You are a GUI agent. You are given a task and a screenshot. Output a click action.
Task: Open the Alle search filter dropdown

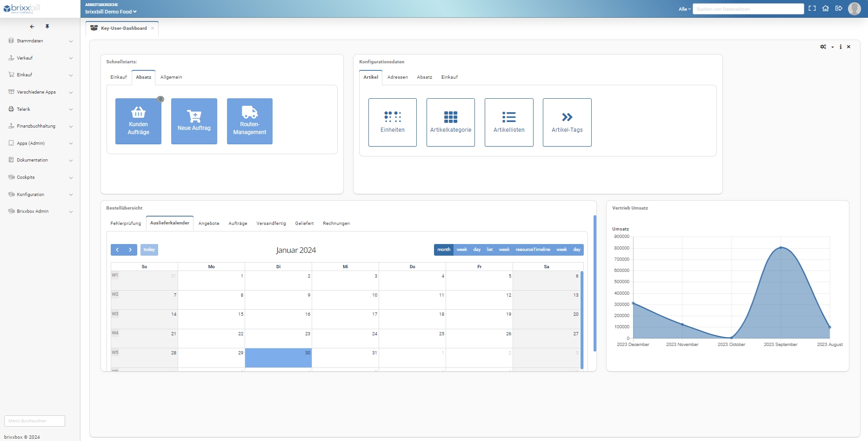coord(684,9)
